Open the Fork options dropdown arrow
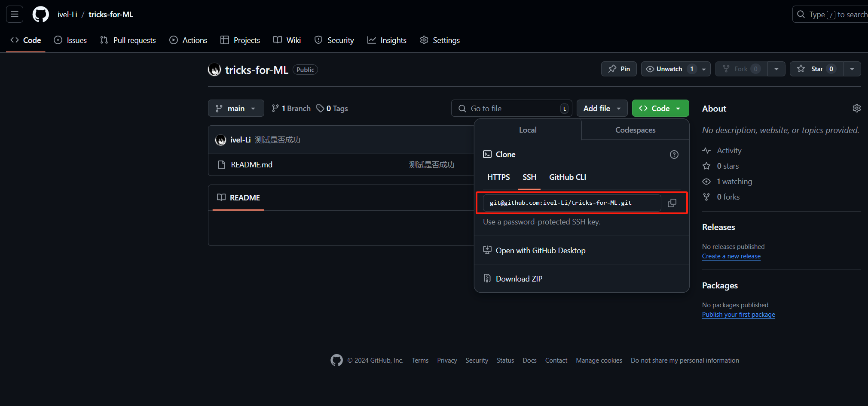868x406 pixels. 776,69
